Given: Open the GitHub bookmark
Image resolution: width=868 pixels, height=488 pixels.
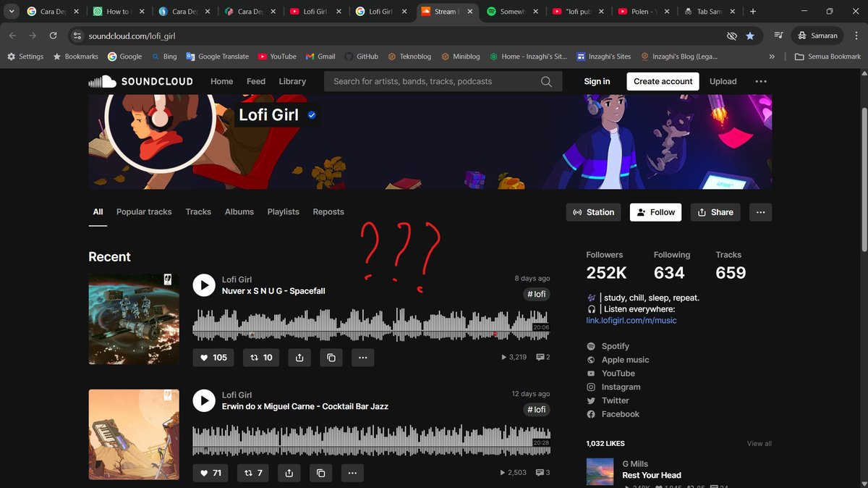Looking at the screenshot, I should 361,56.
